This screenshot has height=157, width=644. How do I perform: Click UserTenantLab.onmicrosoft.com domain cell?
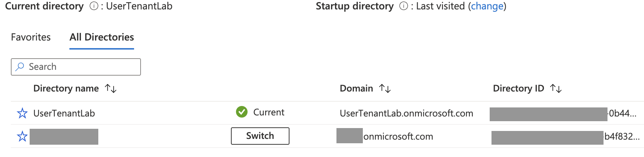pyautogui.click(x=406, y=113)
